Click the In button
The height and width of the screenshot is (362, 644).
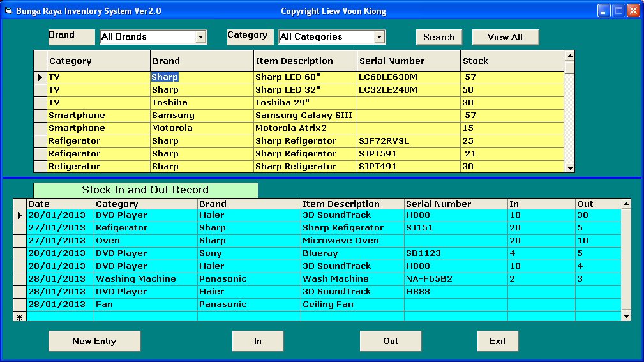pos(257,341)
